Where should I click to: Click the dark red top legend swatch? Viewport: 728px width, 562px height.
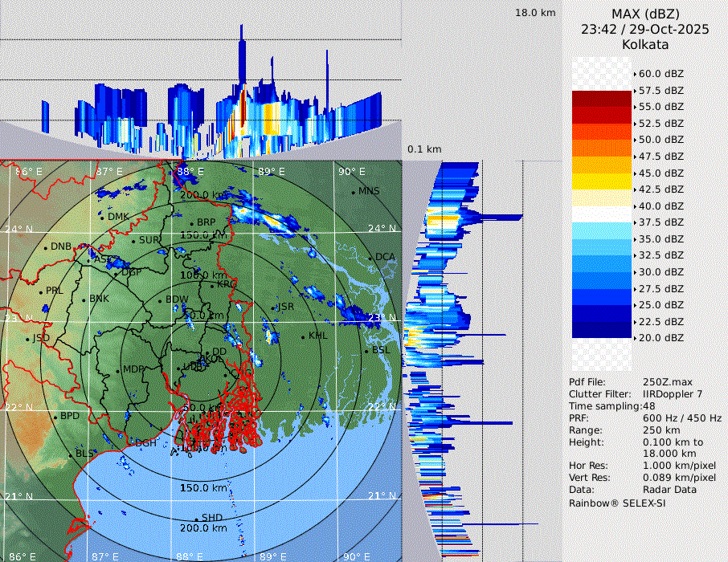[602, 99]
